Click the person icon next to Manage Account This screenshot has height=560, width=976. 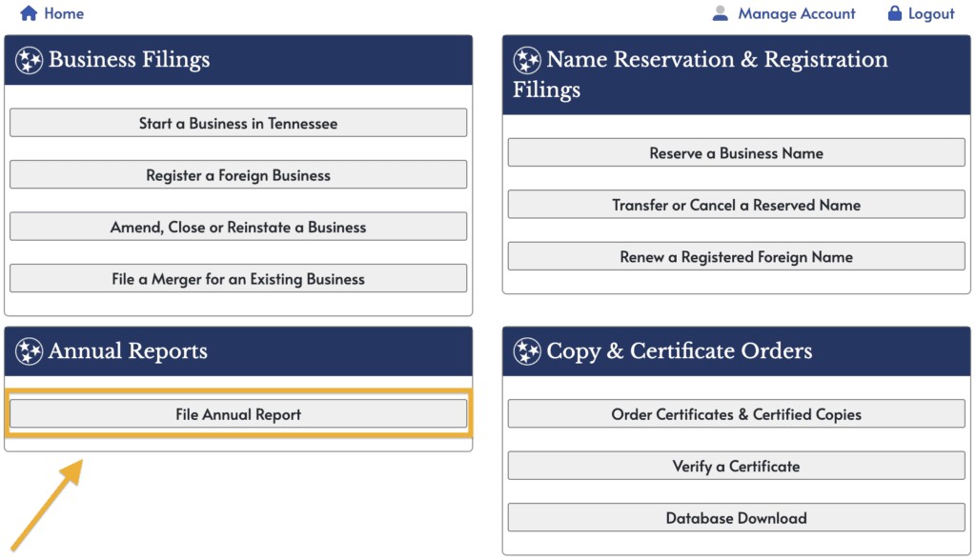tap(720, 13)
